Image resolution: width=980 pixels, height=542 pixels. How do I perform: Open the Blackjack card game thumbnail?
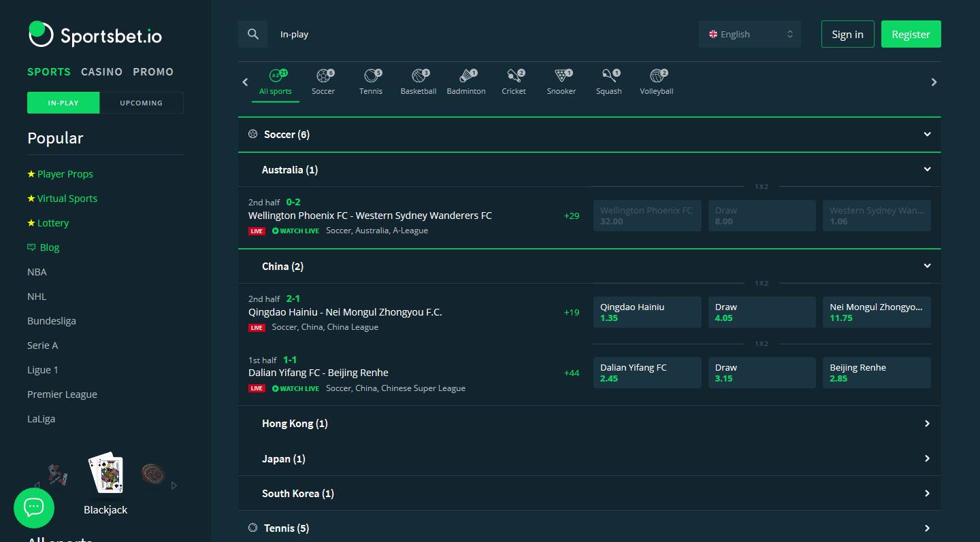pyautogui.click(x=106, y=473)
